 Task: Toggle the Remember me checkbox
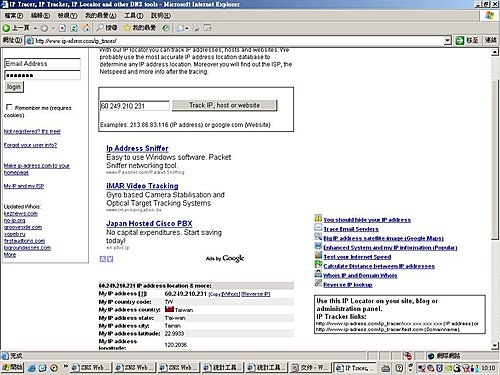click(9, 107)
